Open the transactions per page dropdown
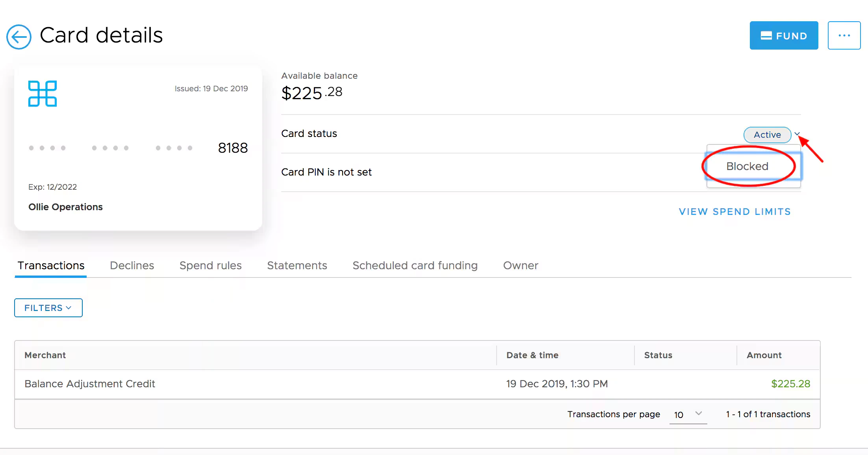Image resolution: width=868 pixels, height=455 pixels. [x=688, y=414]
